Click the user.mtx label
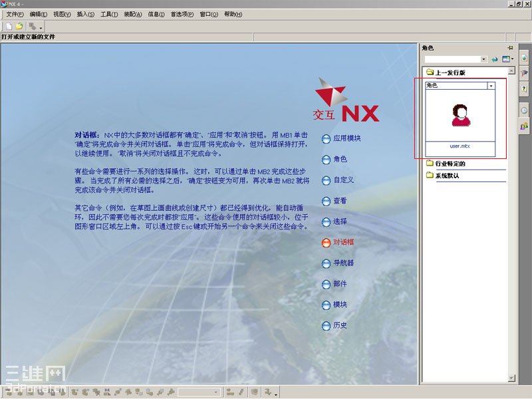The width and height of the screenshot is (532, 399). point(460,146)
